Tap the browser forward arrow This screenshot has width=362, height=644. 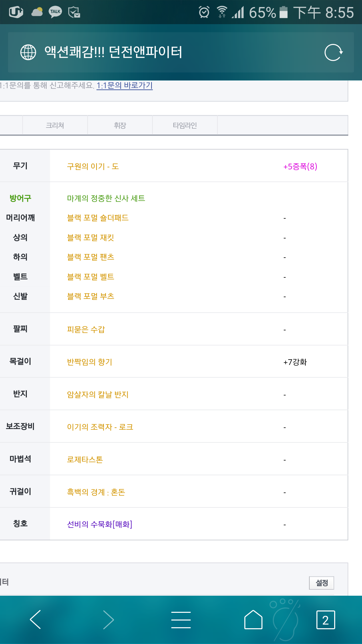108,620
